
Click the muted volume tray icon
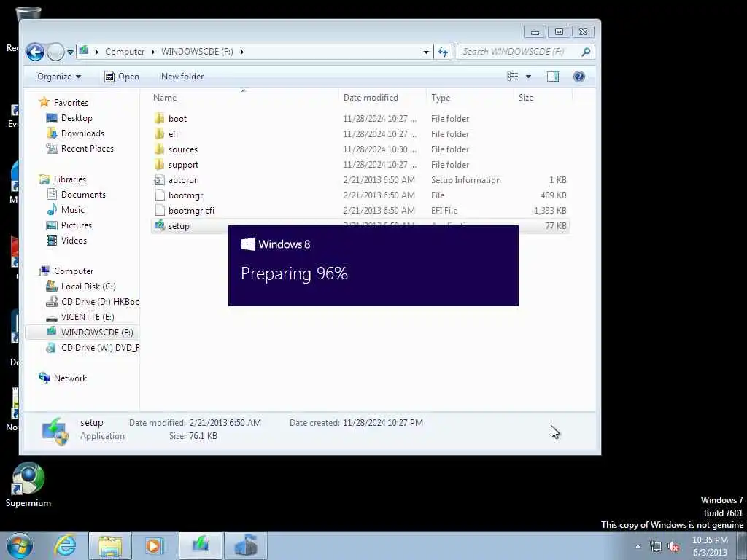coord(673,547)
